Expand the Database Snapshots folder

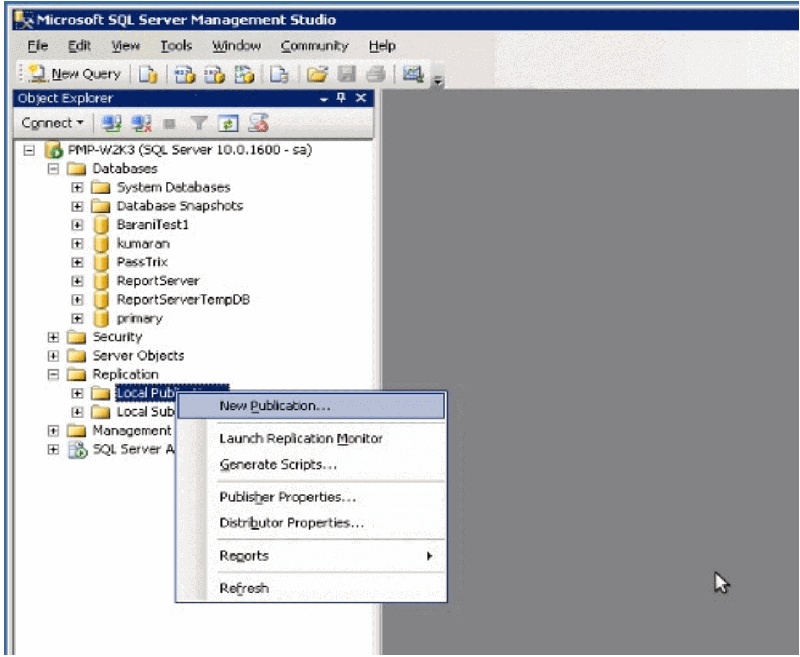coord(77,206)
